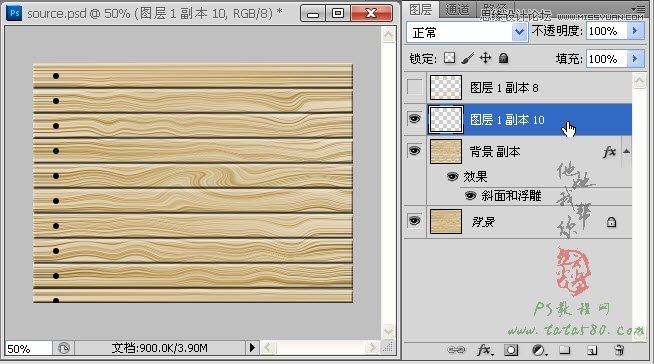Switch to 路径 tab
This screenshot has height=364, width=654.
(x=494, y=10)
